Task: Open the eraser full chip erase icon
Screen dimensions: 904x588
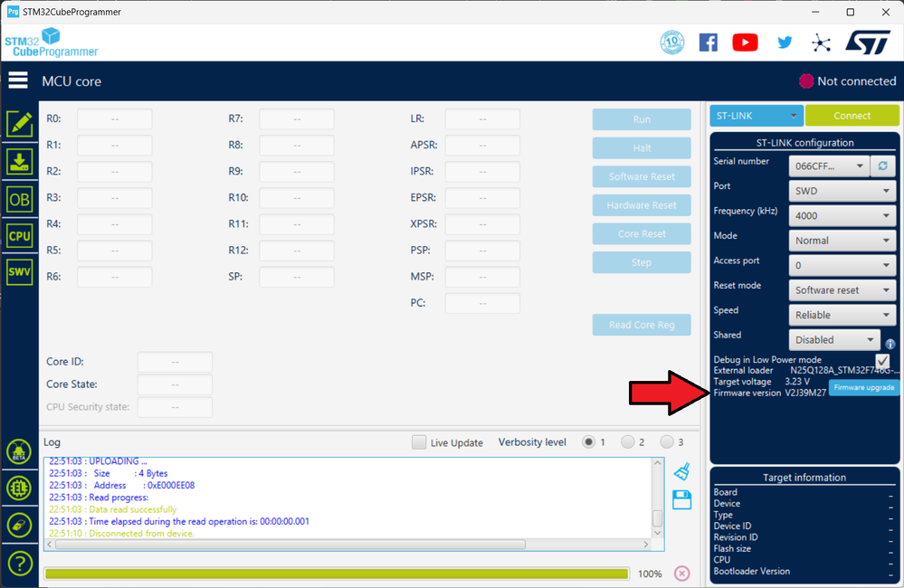Action: [19, 526]
